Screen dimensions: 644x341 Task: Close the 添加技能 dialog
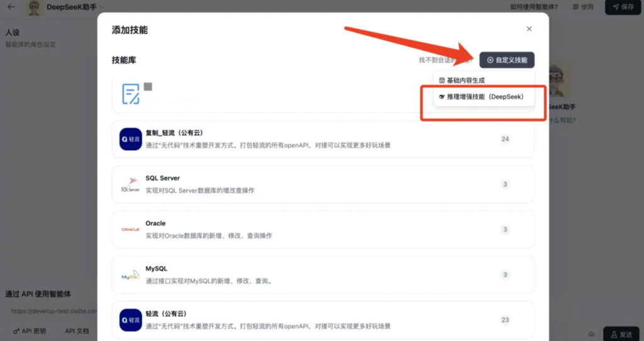(x=529, y=29)
